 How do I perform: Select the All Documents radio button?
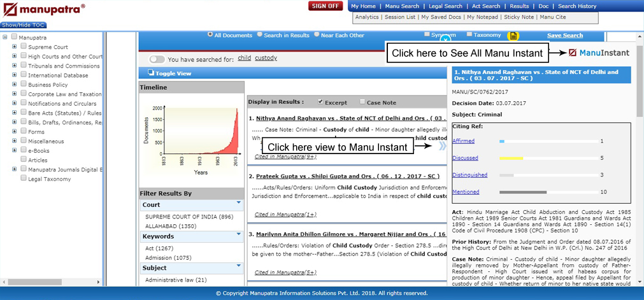pos(210,34)
